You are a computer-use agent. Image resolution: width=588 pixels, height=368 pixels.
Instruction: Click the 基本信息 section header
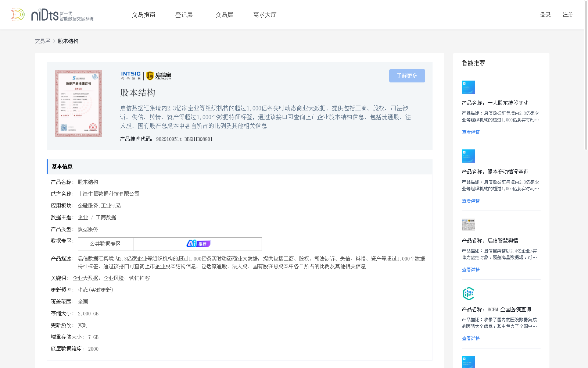(240, 167)
